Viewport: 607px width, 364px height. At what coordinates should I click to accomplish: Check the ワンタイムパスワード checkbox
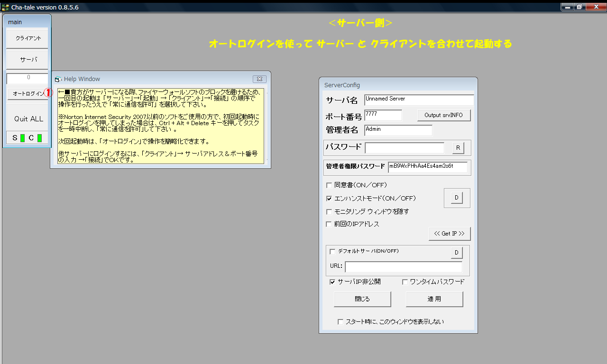(x=405, y=282)
